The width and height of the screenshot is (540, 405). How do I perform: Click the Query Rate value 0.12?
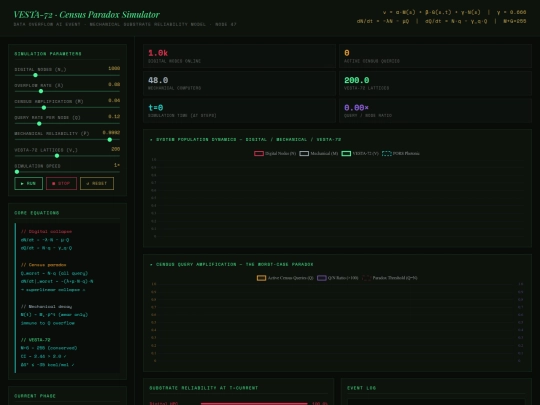point(114,116)
